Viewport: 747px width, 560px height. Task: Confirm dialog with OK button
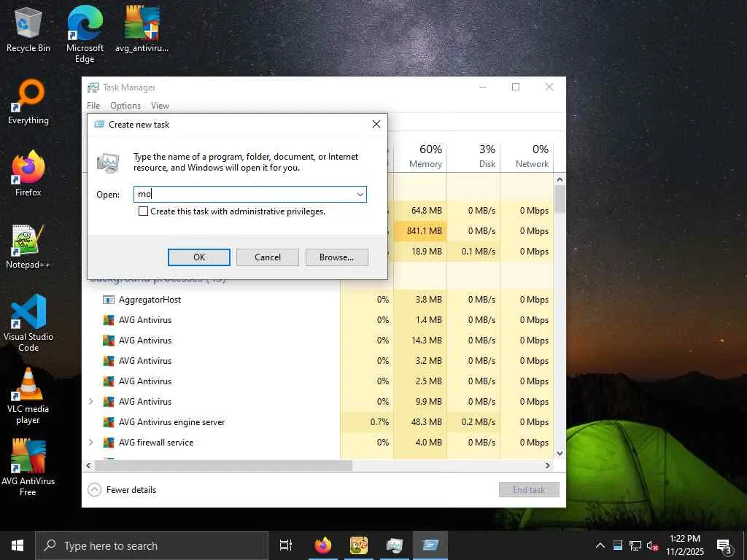click(199, 257)
